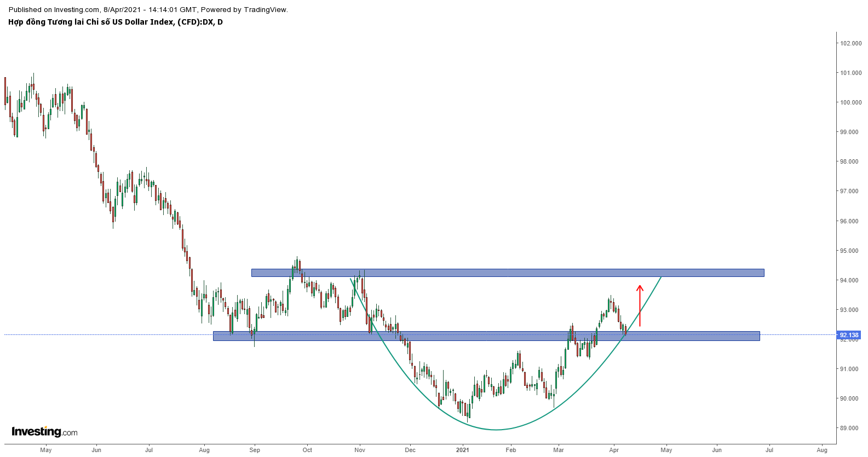
Task: Click the 92.138 current price tag
Action: pos(849,335)
